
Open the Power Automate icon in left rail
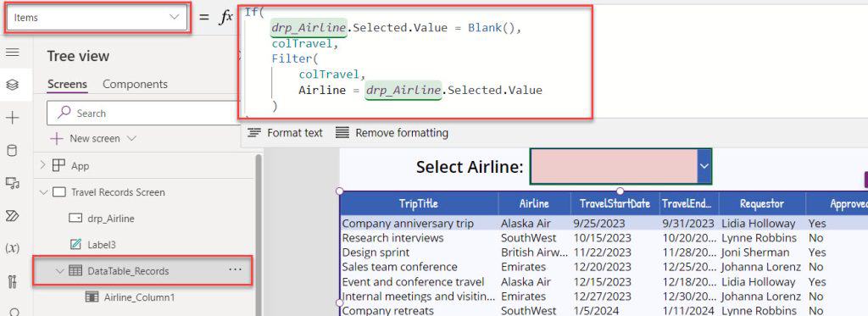pos(12,216)
